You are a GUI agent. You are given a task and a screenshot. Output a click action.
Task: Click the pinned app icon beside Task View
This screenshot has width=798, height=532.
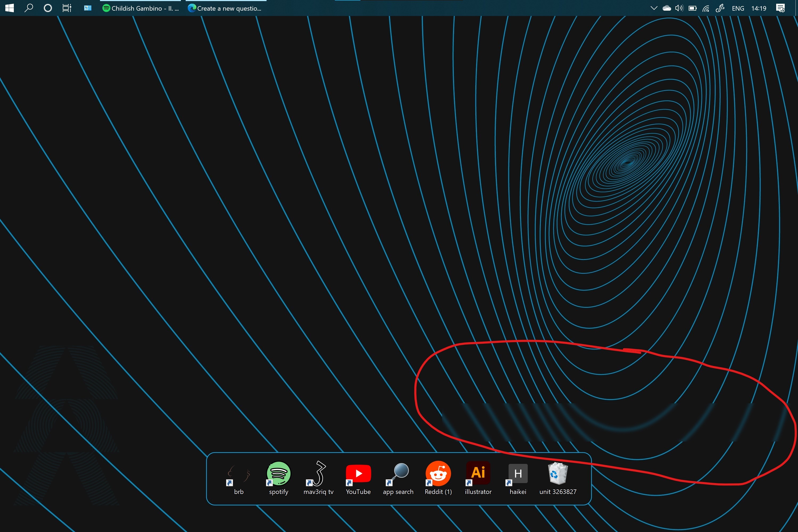pos(88,8)
